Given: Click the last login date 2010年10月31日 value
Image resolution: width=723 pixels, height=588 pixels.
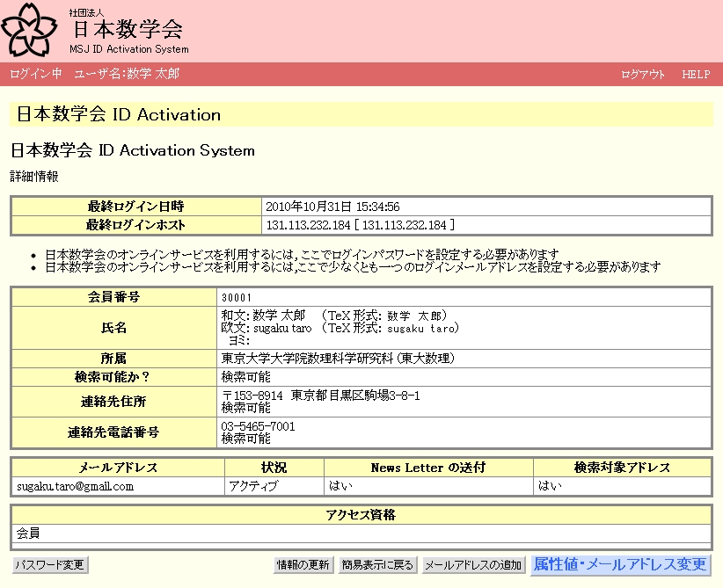Looking at the screenshot, I should [x=332, y=207].
